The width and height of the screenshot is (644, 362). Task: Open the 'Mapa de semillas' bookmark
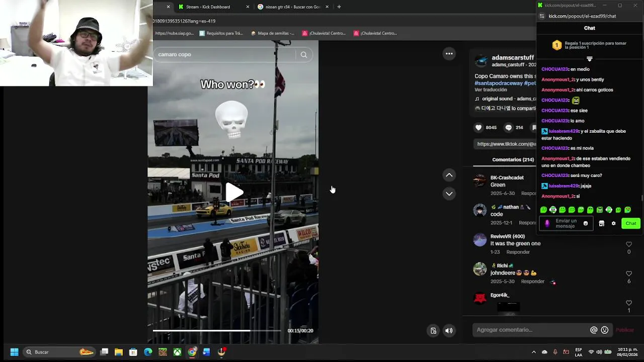(272, 33)
